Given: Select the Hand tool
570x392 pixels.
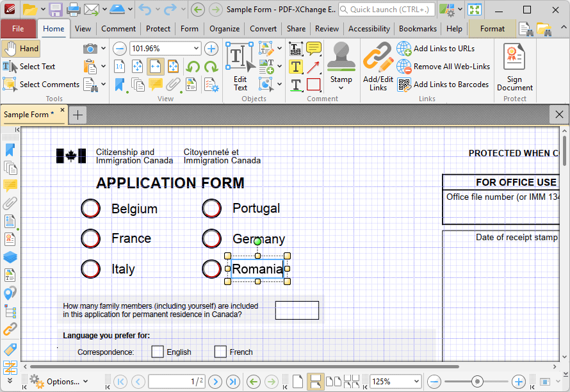Looking at the screenshot, I should click(20, 49).
